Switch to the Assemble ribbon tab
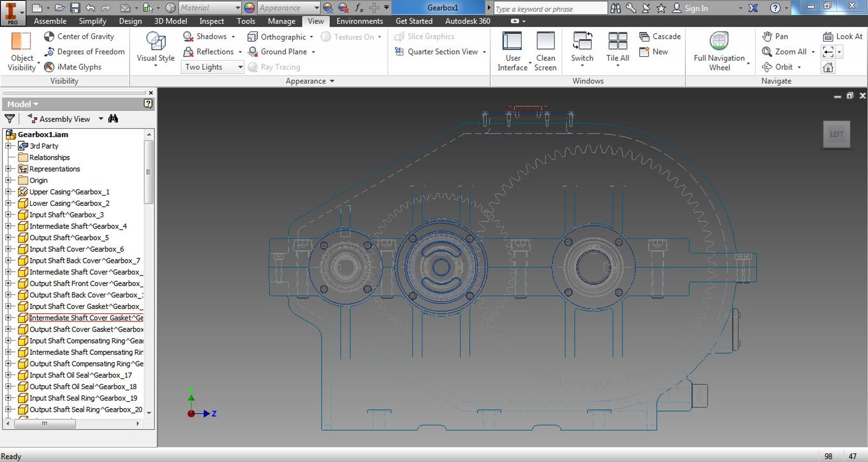The width and height of the screenshot is (868, 462). pyautogui.click(x=50, y=21)
